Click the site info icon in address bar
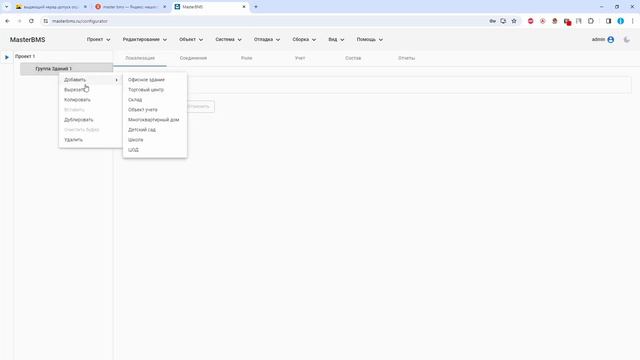Screen dimensions: 640x360 click(45, 21)
